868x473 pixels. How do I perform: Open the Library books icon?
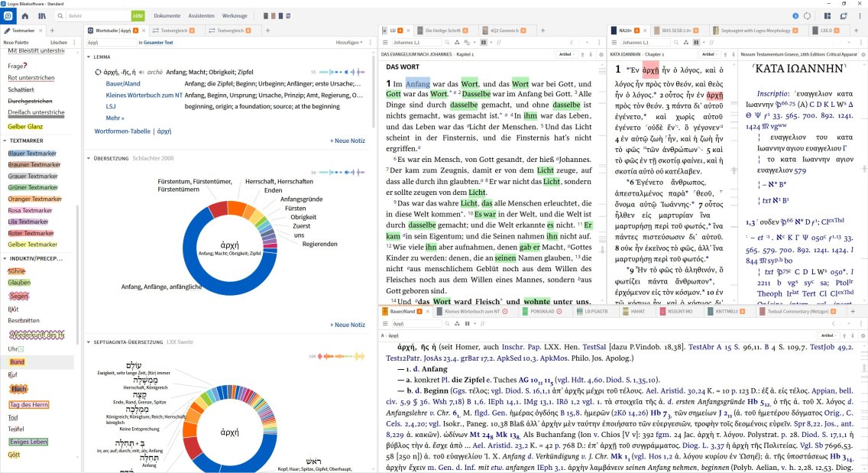point(42,16)
